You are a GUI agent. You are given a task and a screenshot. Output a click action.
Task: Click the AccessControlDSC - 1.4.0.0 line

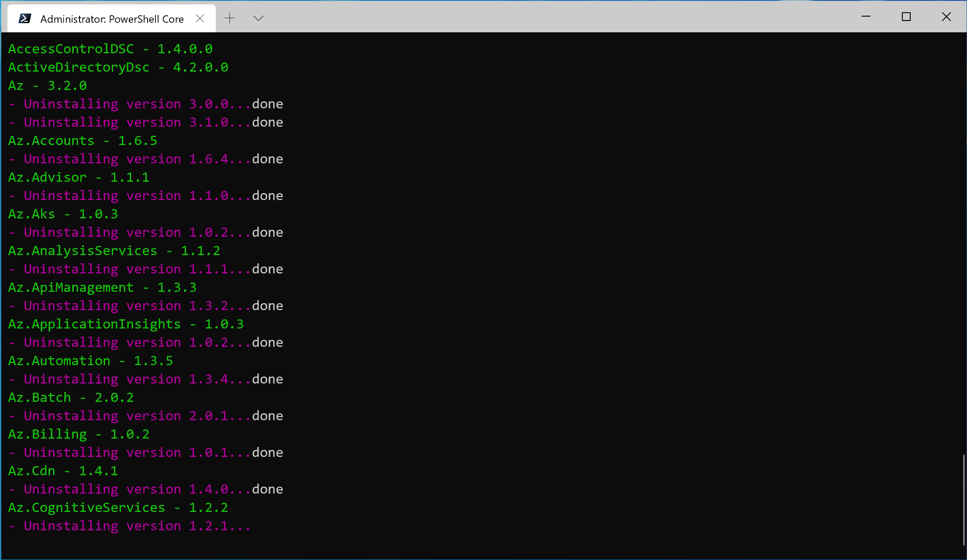click(x=110, y=48)
